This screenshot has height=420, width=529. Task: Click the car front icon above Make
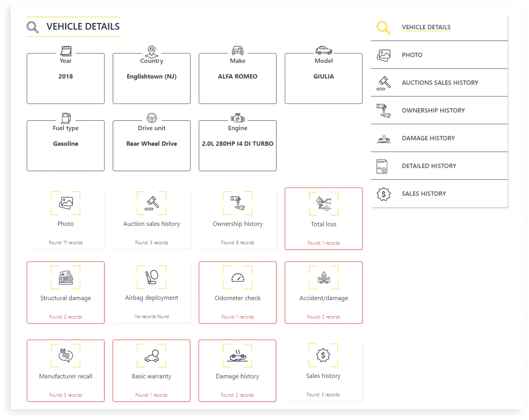tap(237, 51)
